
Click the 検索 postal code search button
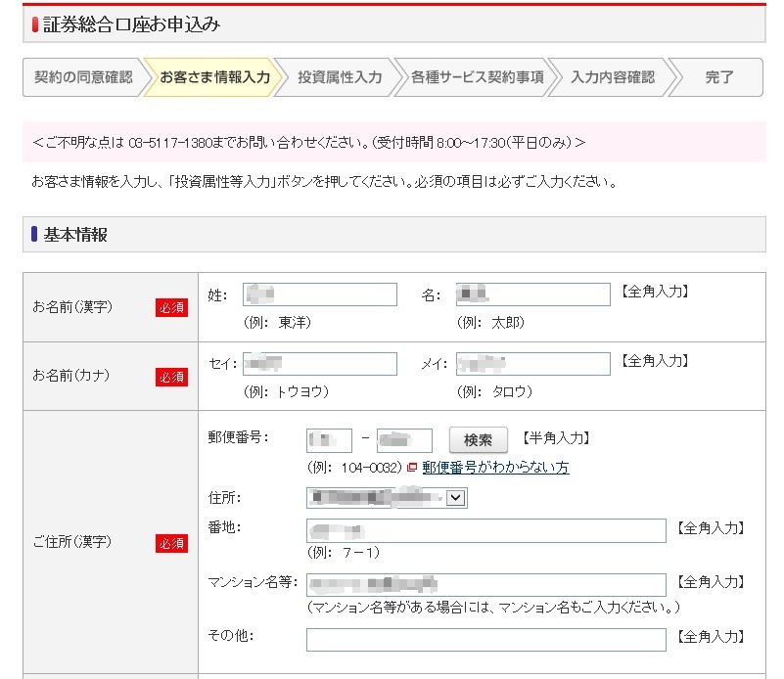(480, 438)
